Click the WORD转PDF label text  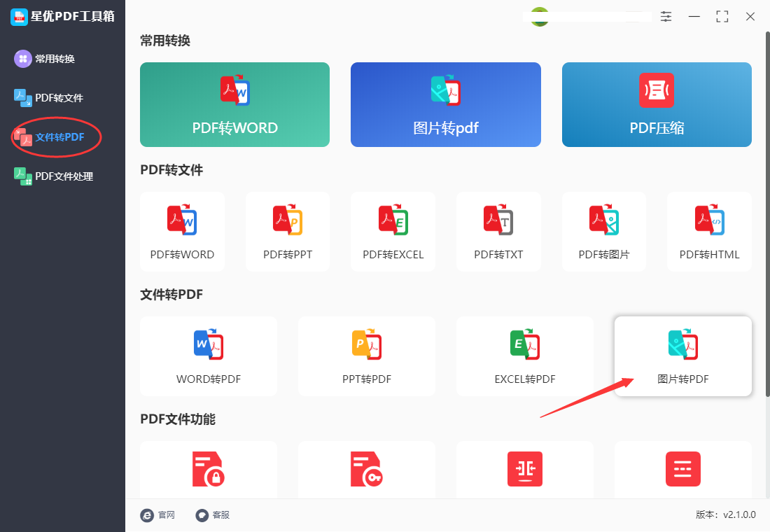[209, 379]
